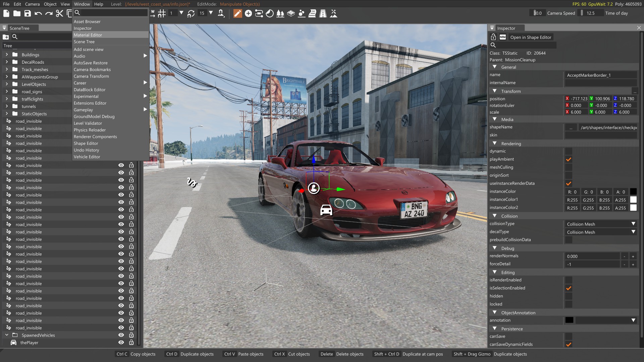Collapse the Transform section

(x=494, y=91)
